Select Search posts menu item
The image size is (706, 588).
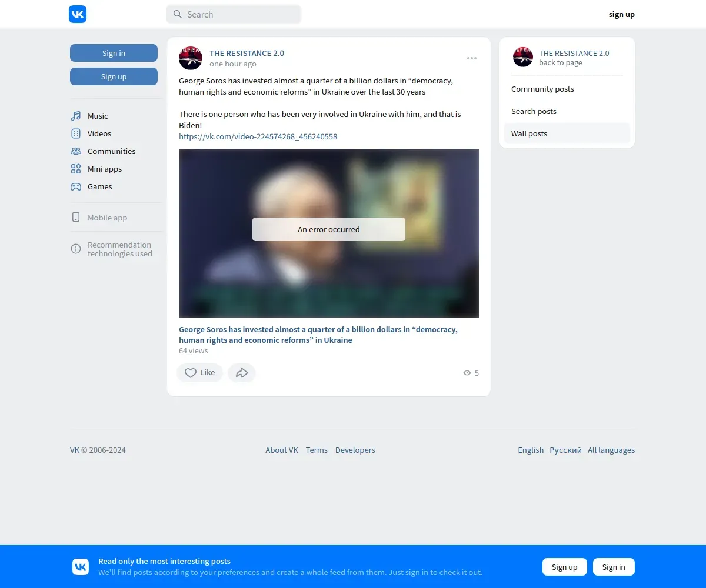(567, 111)
